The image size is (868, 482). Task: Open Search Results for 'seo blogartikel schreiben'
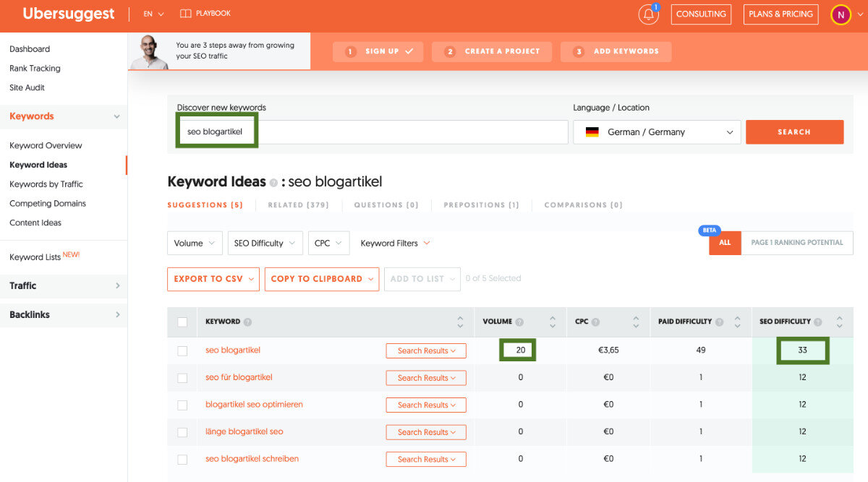coord(426,459)
